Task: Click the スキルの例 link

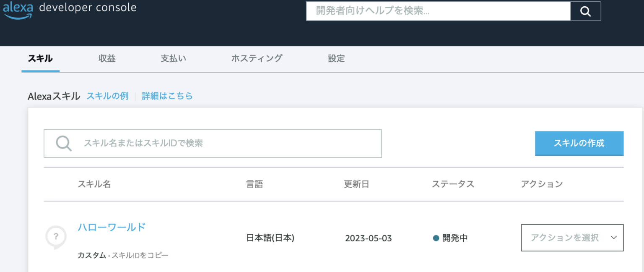Action: tap(107, 96)
